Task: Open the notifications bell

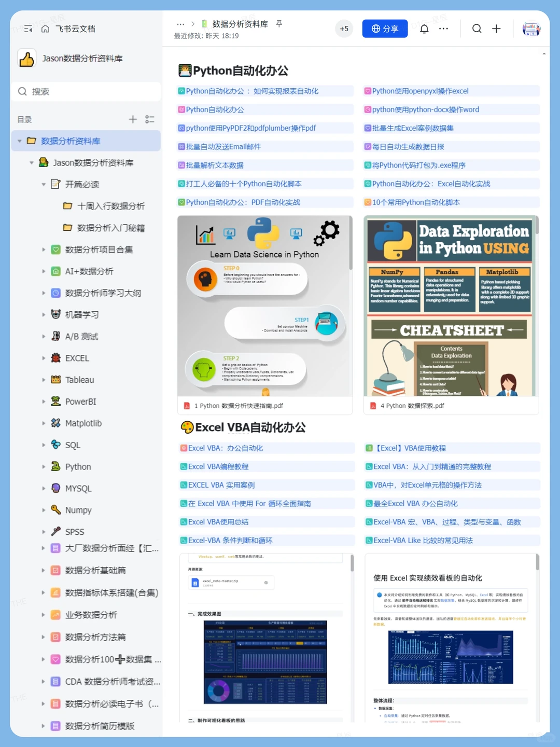Action: click(x=424, y=29)
